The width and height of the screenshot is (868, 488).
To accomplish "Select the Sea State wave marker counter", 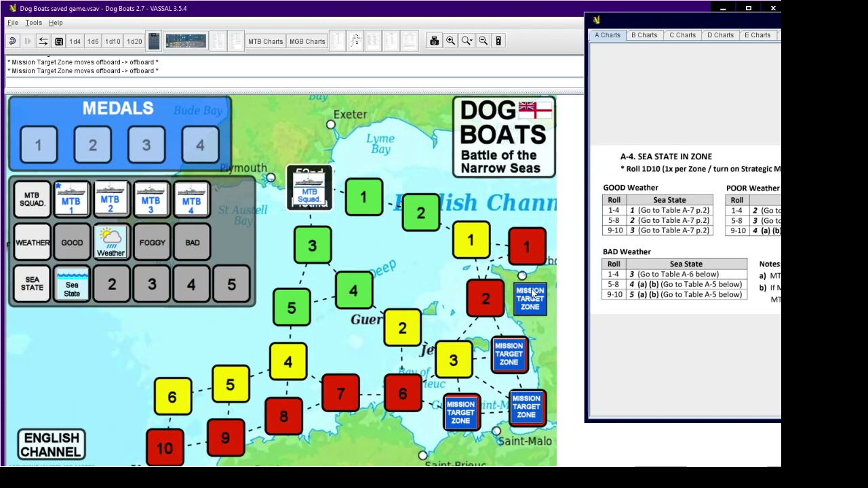I will [72, 283].
